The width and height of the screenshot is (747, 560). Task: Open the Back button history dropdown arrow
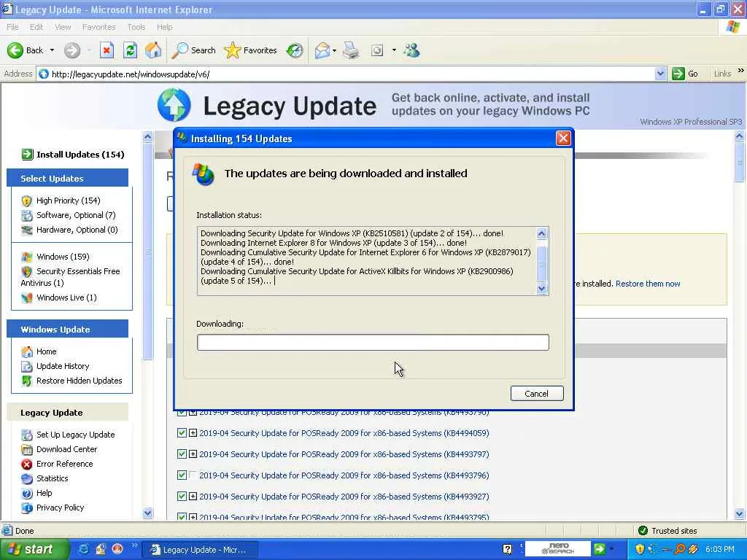coord(52,50)
